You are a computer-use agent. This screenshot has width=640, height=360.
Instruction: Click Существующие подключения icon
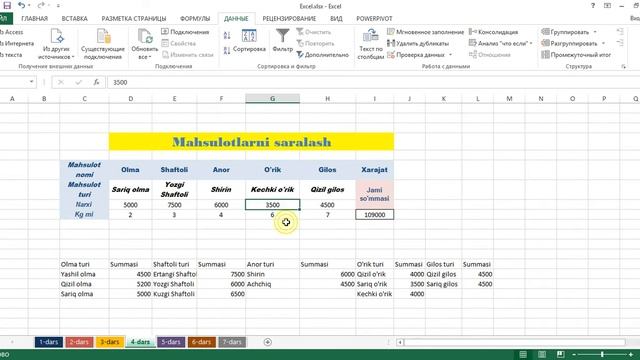click(103, 36)
